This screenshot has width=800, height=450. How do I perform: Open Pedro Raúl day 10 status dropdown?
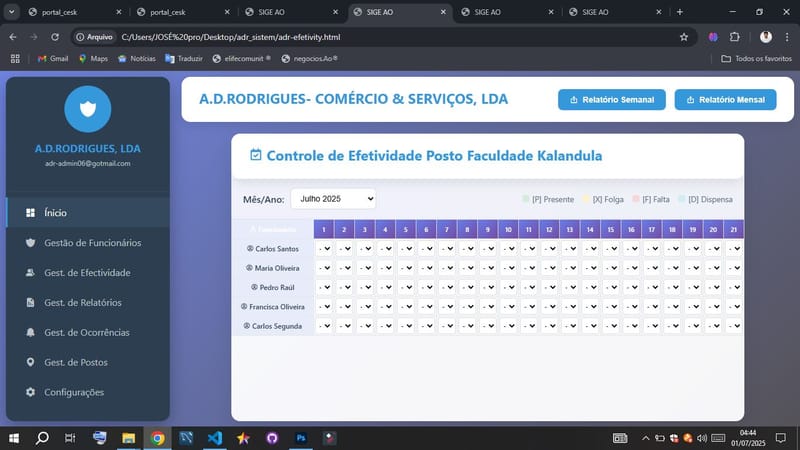coord(509,287)
